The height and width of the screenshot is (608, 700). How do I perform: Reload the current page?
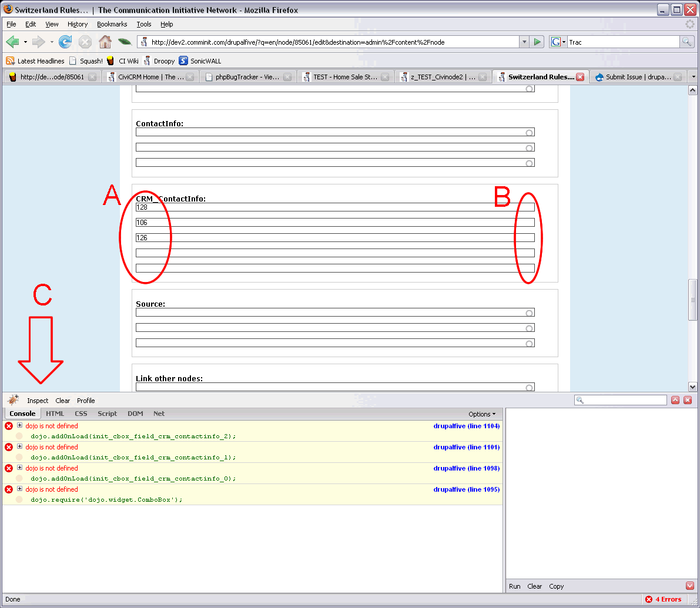[x=65, y=42]
